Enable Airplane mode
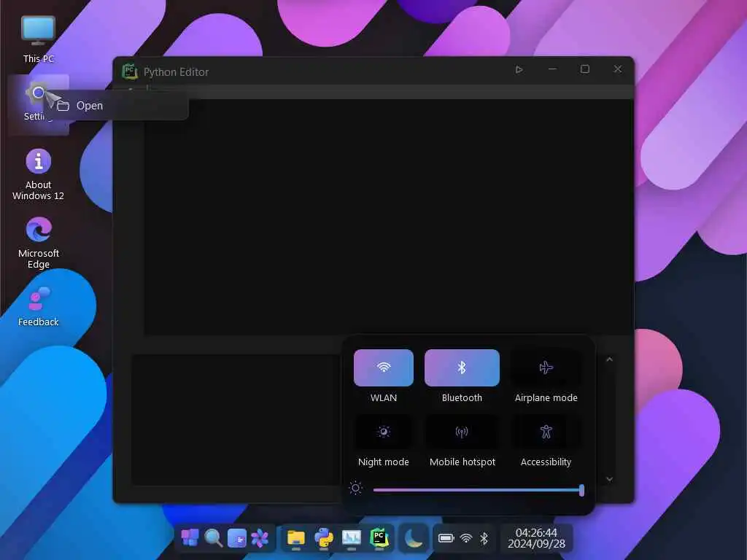Image resolution: width=747 pixels, height=560 pixels. point(546,367)
